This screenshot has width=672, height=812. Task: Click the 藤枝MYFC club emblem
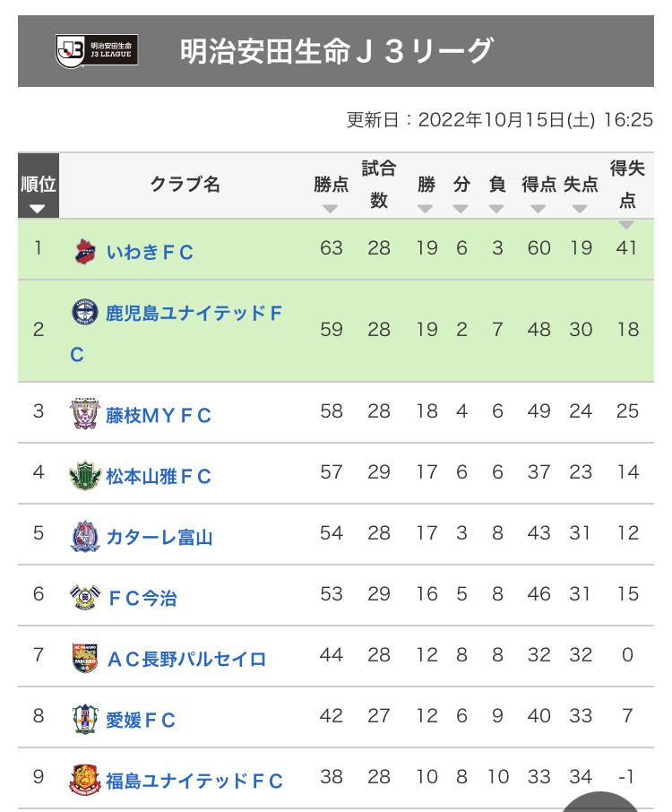pyautogui.click(x=85, y=414)
